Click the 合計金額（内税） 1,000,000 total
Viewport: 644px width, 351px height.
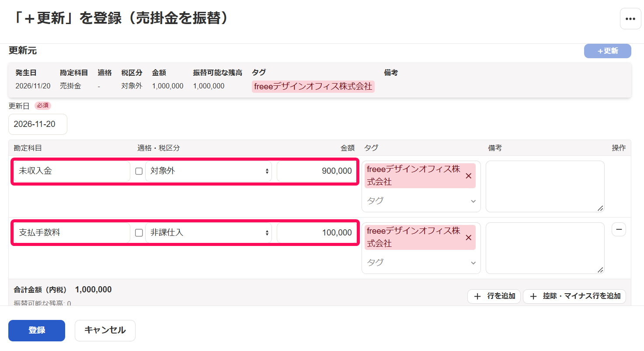(x=63, y=290)
